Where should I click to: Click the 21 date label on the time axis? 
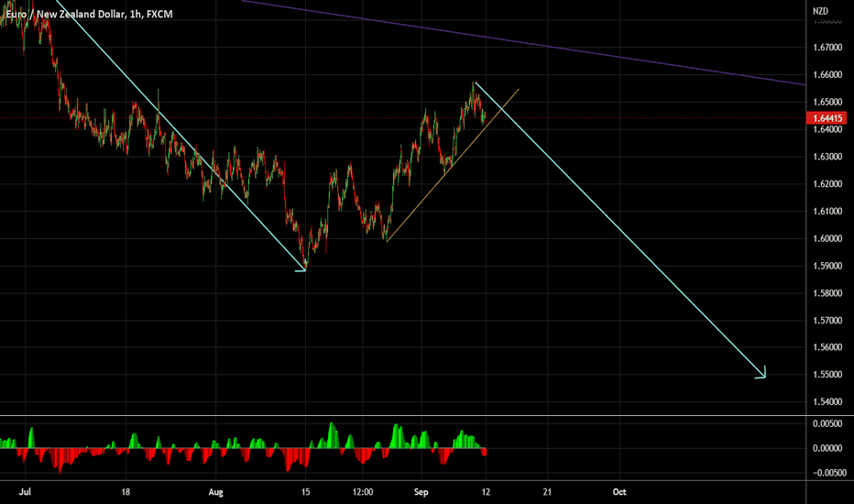(547, 491)
